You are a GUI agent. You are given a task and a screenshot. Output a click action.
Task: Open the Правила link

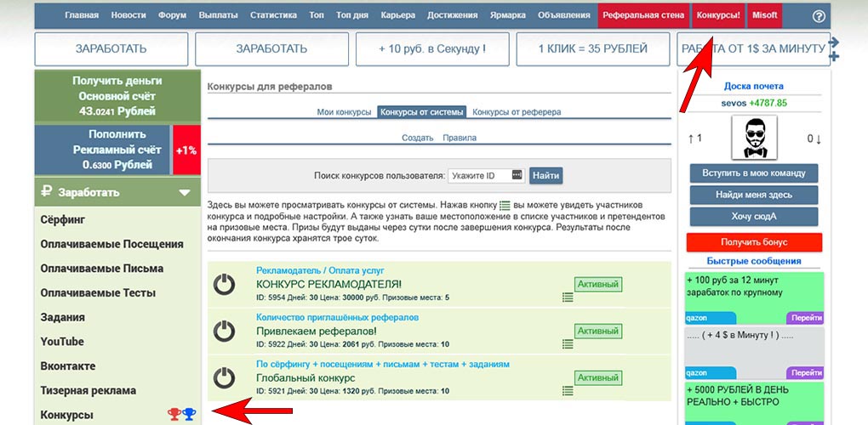(x=460, y=138)
